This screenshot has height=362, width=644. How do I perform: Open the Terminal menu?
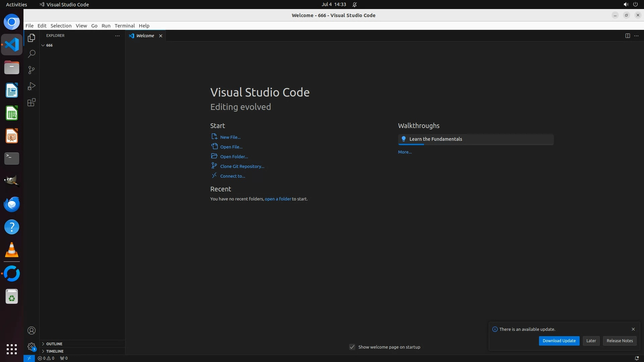pyautogui.click(x=124, y=26)
